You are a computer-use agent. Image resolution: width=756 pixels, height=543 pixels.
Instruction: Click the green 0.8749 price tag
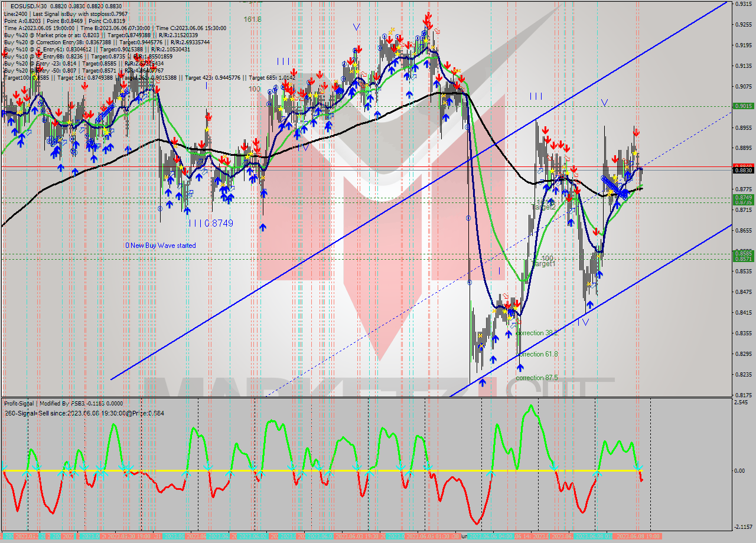[742, 197]
